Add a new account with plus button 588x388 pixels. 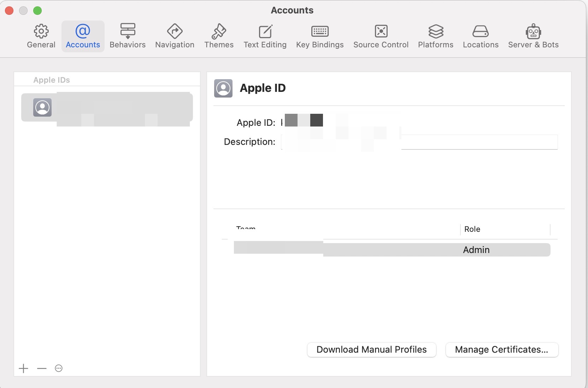pyautogui.click(x=24, y=369)
